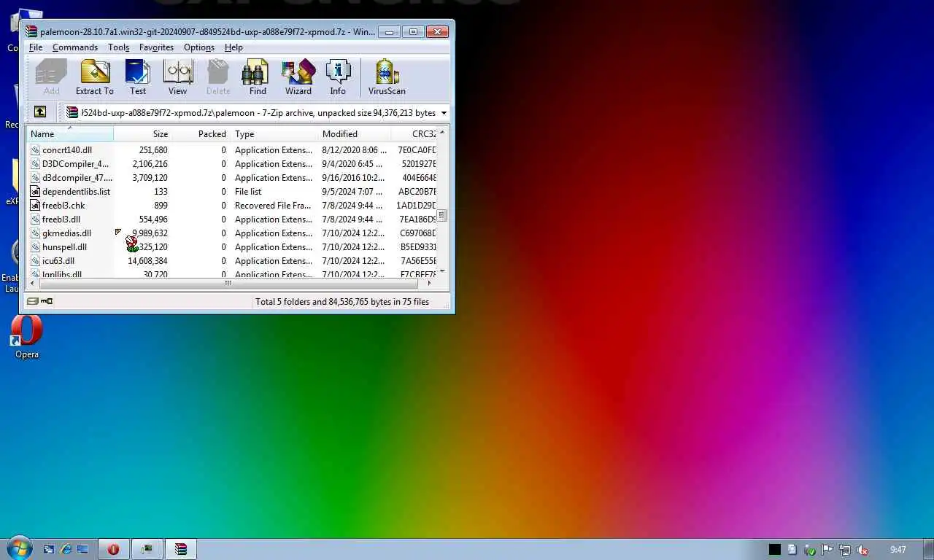Start VirusScan on archive
Screen dimensions: 934x560
pos(387,77)
